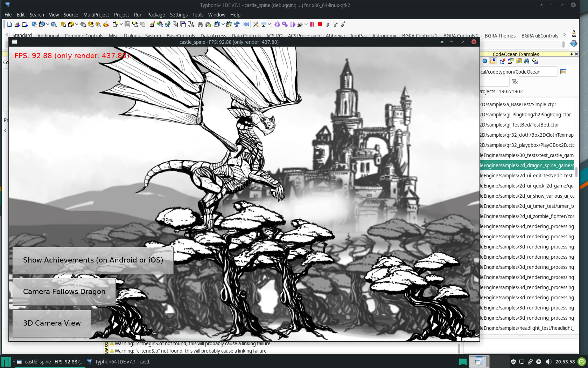Stop the debugger with the red square

pyautogui.click(x=320, y=24)
